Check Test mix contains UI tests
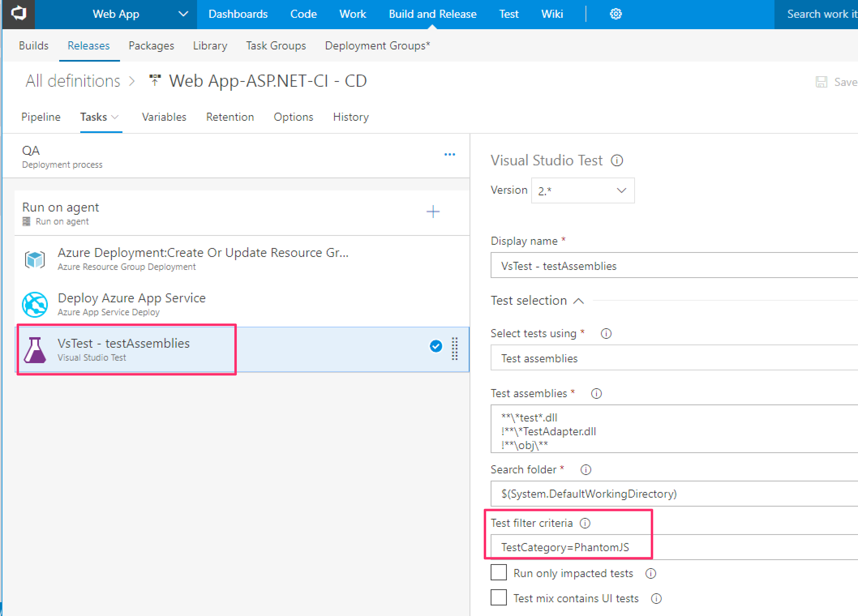 point(499,598)
